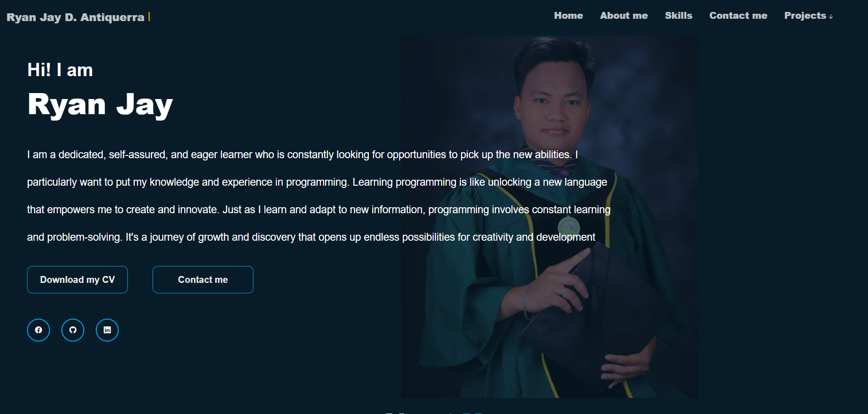This screenshot has width=868, height=414.
Task: Click the 'Hi! I am' greeting text
Action: 60,70
